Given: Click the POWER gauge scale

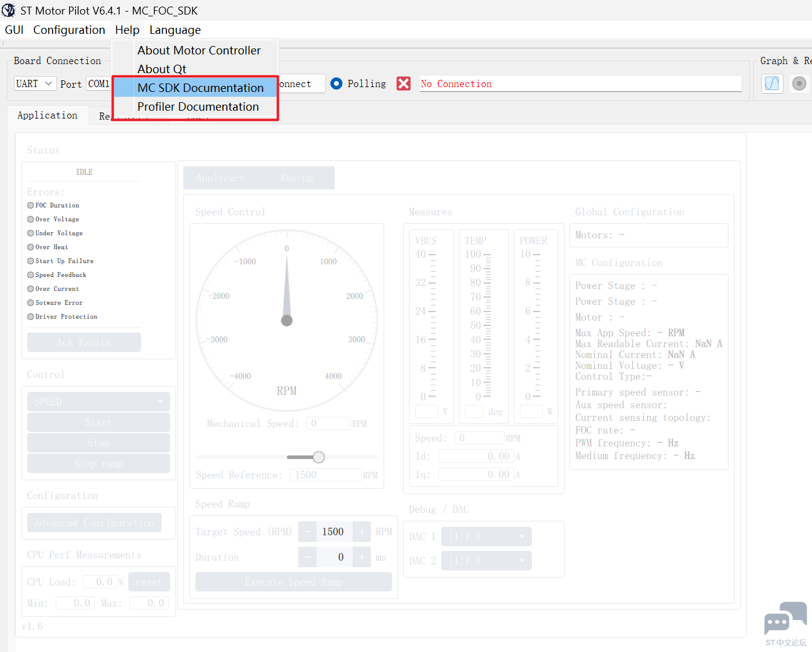Looking at the screenshot, I should 531,325.
